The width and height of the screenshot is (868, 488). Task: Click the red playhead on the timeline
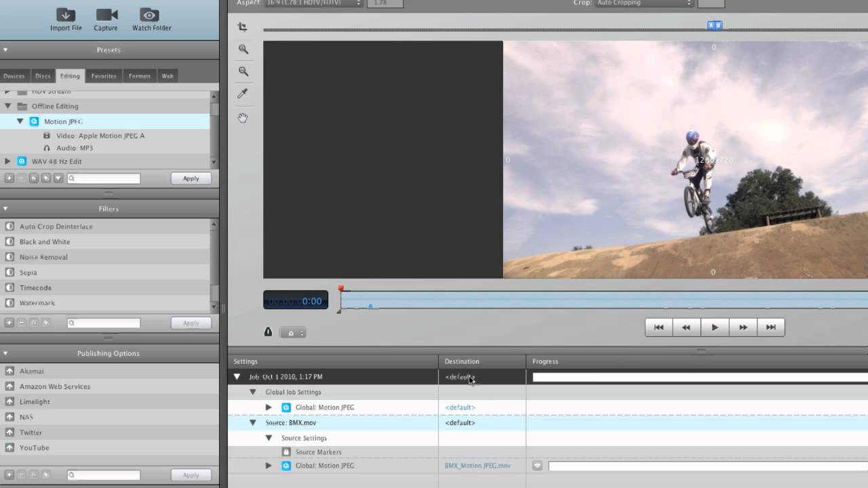341,289
